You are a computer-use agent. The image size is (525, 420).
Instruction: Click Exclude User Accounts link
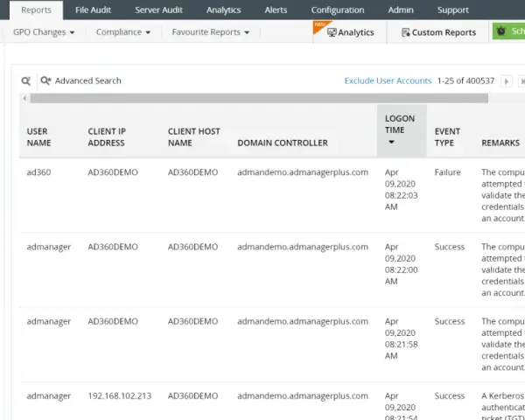pos(388,80)
